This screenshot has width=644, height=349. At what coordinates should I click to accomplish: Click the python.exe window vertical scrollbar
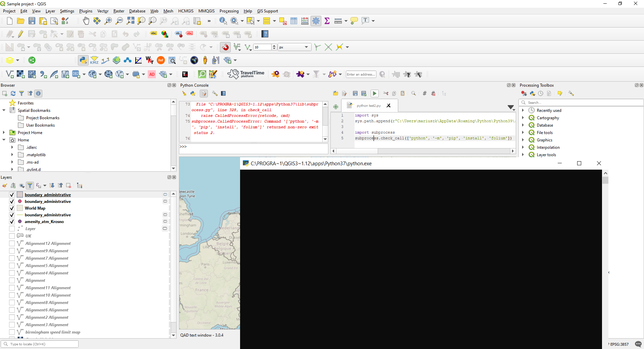605,259
